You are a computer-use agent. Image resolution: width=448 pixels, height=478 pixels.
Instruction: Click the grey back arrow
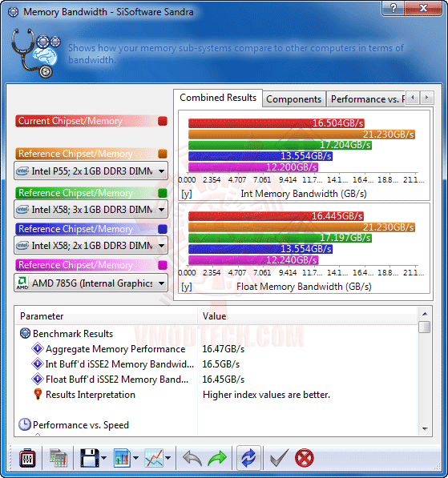click(x=192, y=458)
